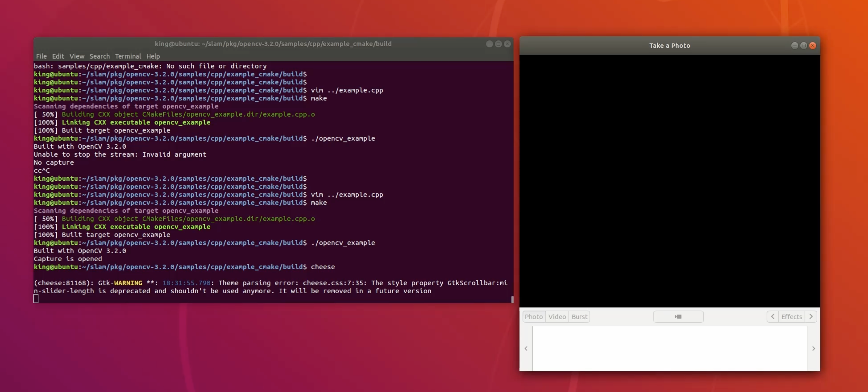Click the terminal window title text
The height and width of the screenshot is (392, 868).
point(273,44)
